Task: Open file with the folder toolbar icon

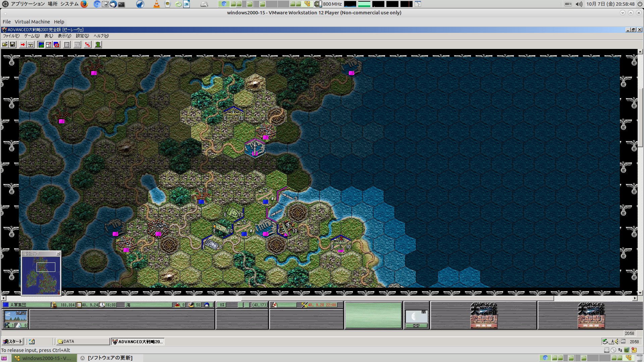Action: (x=5, y=45)
